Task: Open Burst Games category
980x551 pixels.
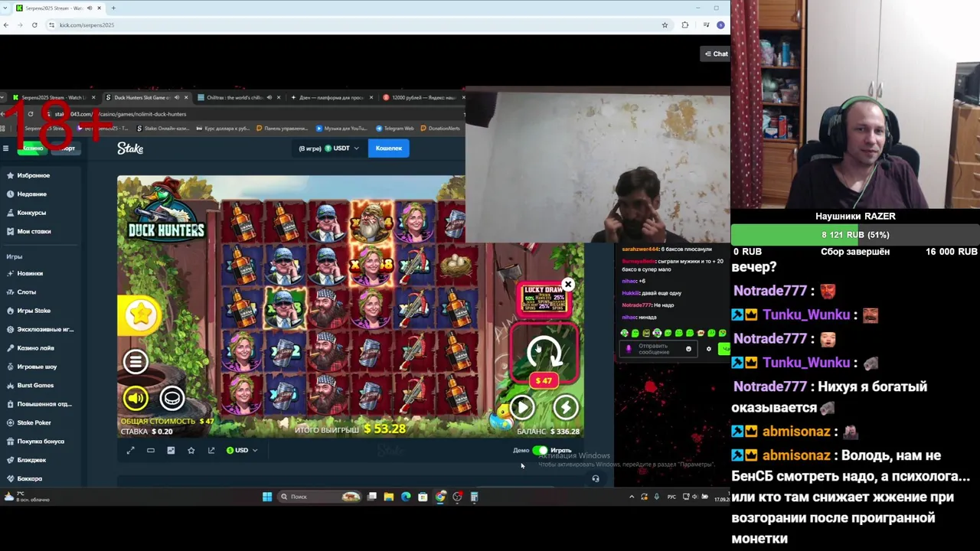Action: 35,385
